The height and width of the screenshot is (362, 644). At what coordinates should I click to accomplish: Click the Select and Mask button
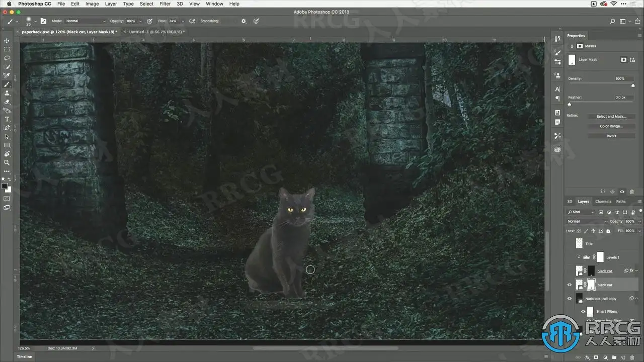[x=611, y=117]
